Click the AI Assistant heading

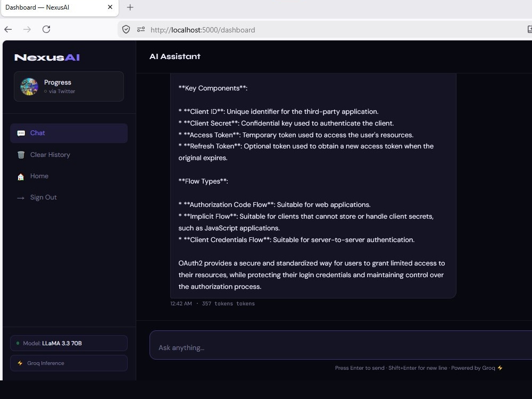coord(175,57)
